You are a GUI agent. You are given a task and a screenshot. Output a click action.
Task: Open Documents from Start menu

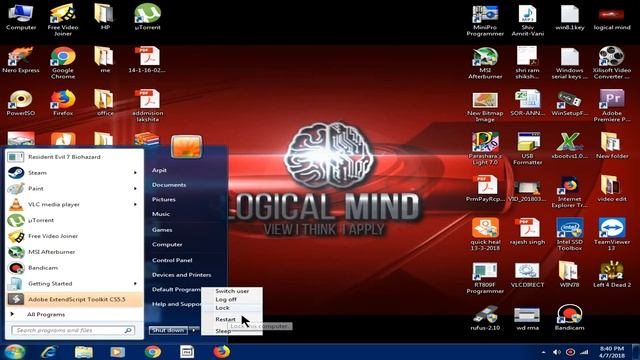169,185
